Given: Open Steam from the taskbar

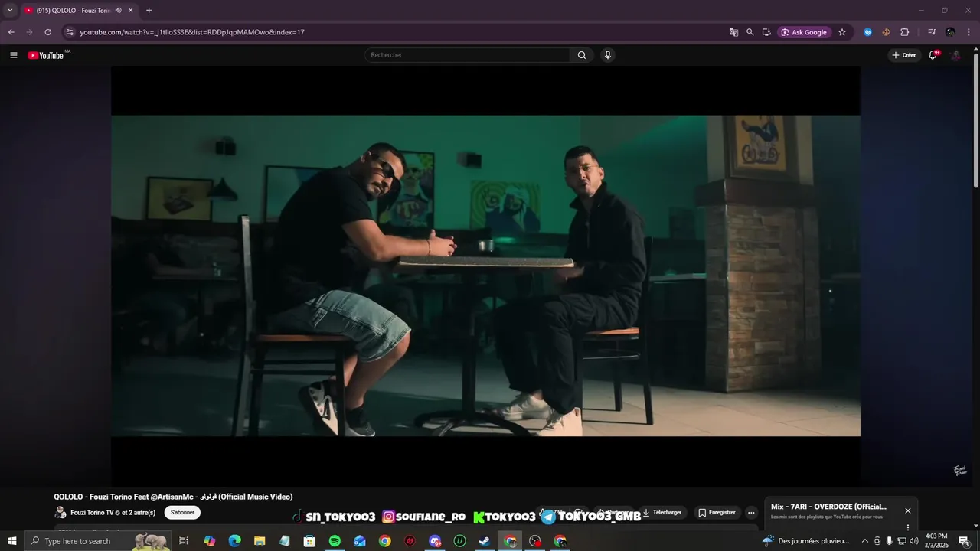Looking at the screenshot, I should coord(485,541).
